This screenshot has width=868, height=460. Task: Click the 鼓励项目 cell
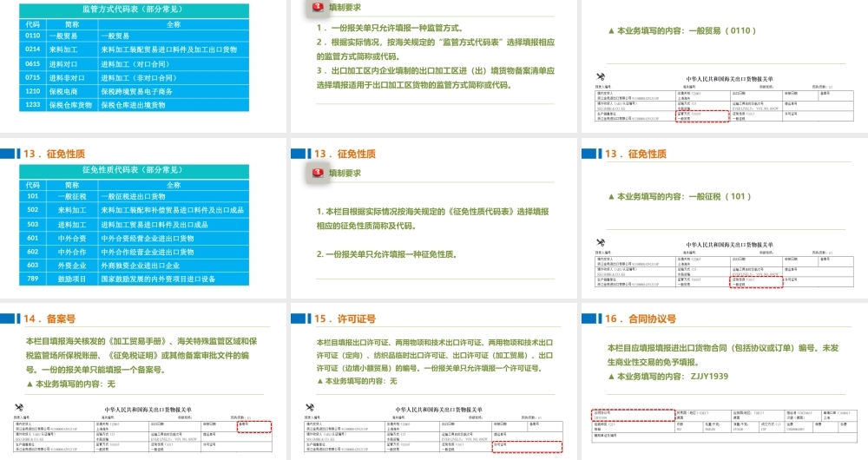pos(72,279)
